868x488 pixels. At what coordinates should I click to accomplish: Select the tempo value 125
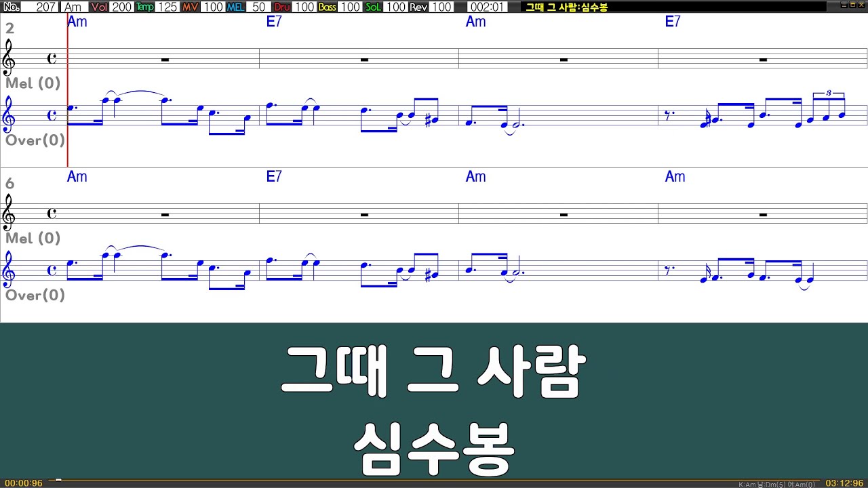click(x=167, y=7)
